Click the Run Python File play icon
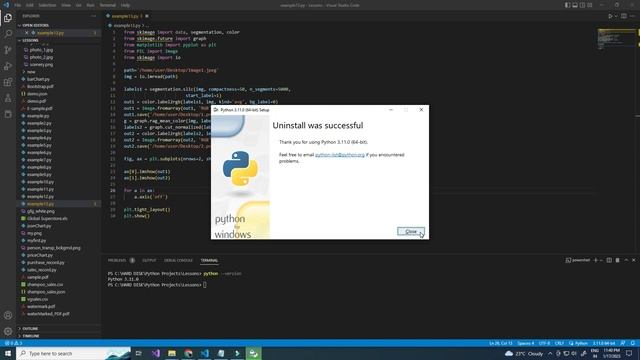The width and height of the screenshot is (640, 360). tap(610, 16)
